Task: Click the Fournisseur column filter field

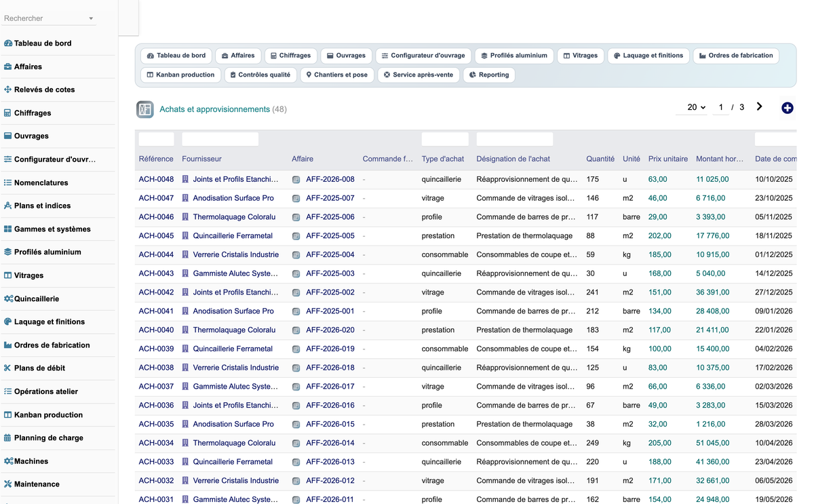Action: [x=220, y=139]
